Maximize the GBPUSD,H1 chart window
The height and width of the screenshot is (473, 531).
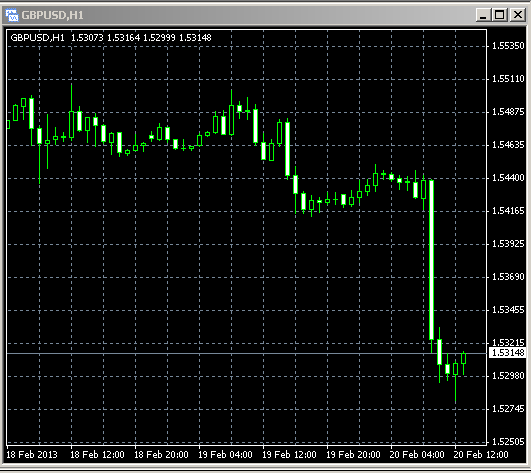click(500, 15)
